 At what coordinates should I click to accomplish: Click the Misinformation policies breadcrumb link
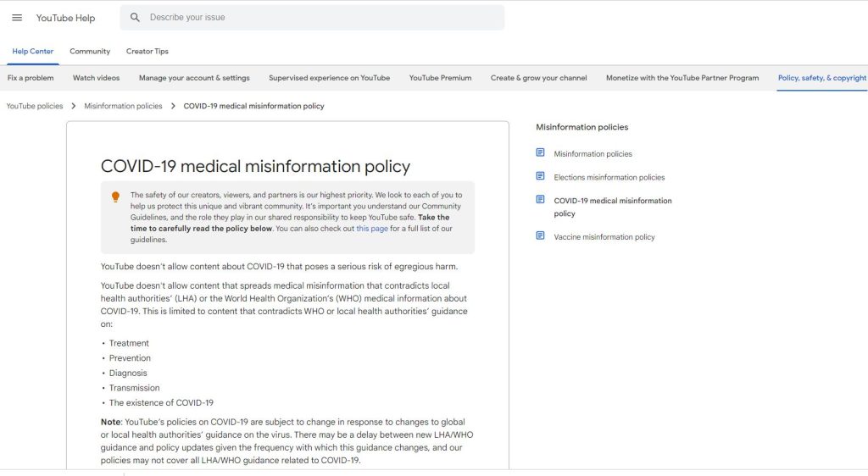tap(123, 107)
